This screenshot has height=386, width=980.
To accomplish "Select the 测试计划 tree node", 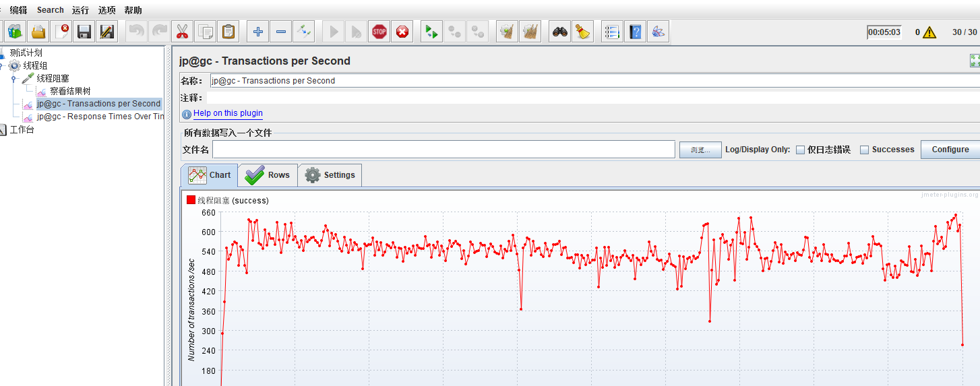I will coord(26,53).
